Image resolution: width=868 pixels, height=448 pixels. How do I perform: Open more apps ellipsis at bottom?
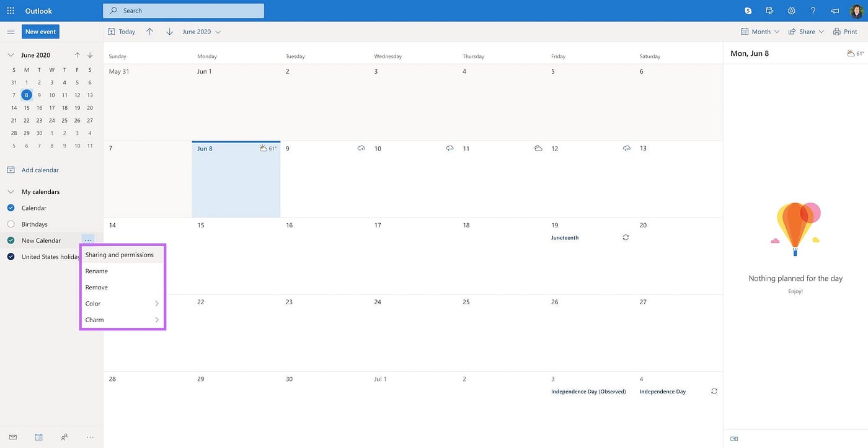[x=90, y=437]
